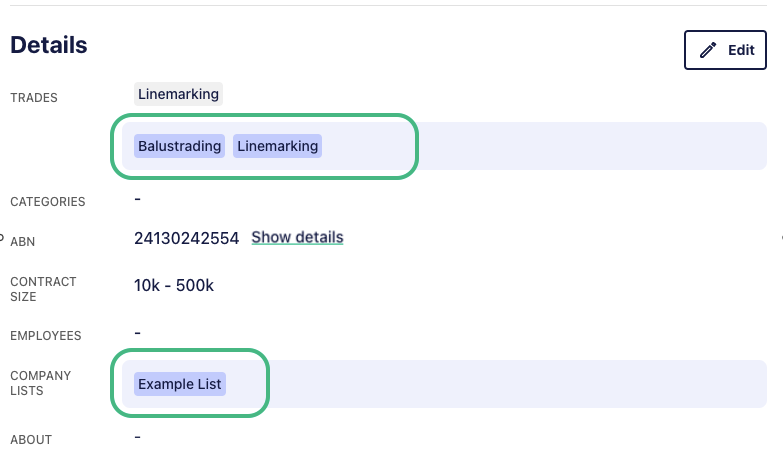This screenshot has width=783, height=459.
Task: Click the COMPANY LISTS field label
Action: 40,383
